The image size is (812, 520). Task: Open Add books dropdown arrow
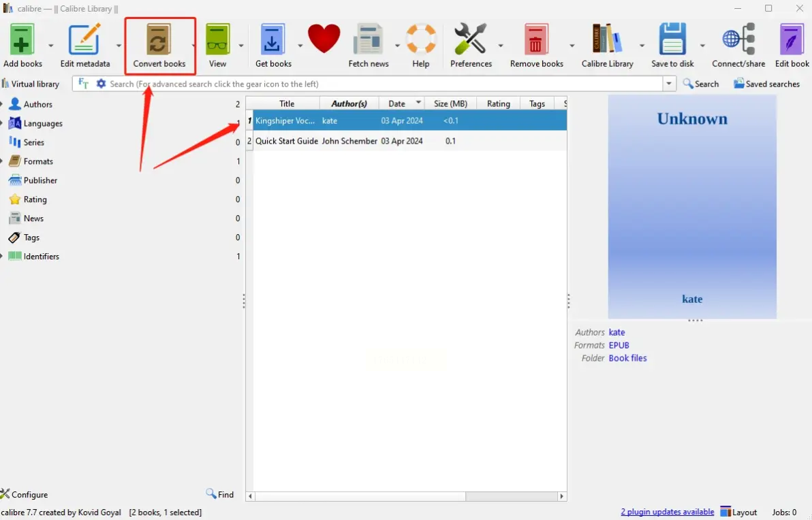click(50, 46)
